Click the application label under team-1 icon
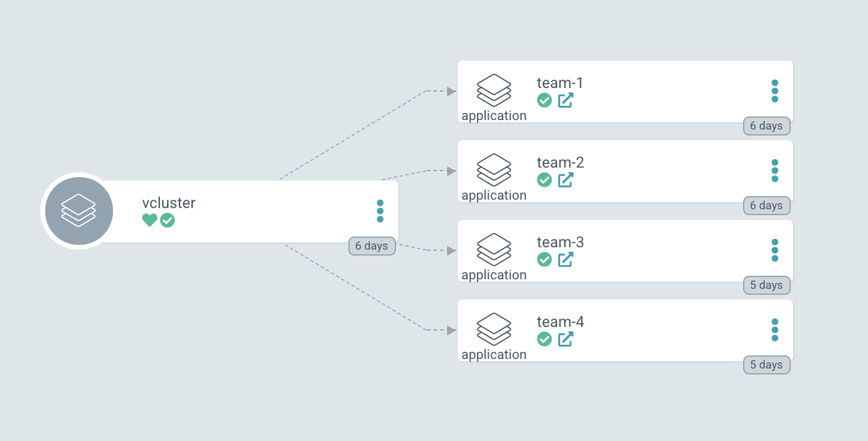Image resolution: width=868 pixels, height=441 pixels. pyautogui.click(x=494, y=116)
